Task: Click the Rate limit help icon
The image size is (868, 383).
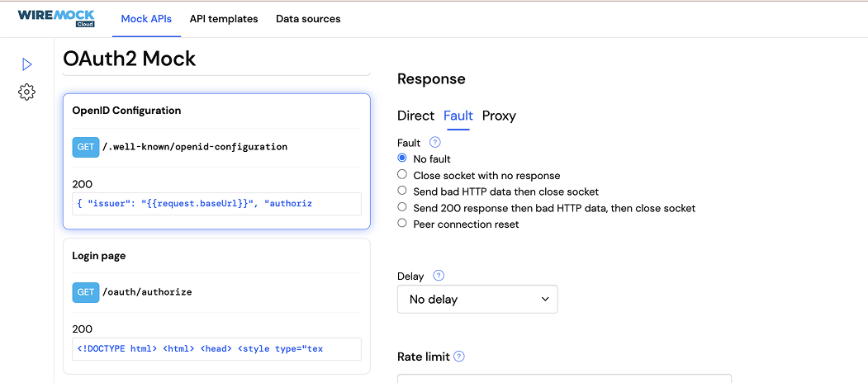Action: click(459, 357)
